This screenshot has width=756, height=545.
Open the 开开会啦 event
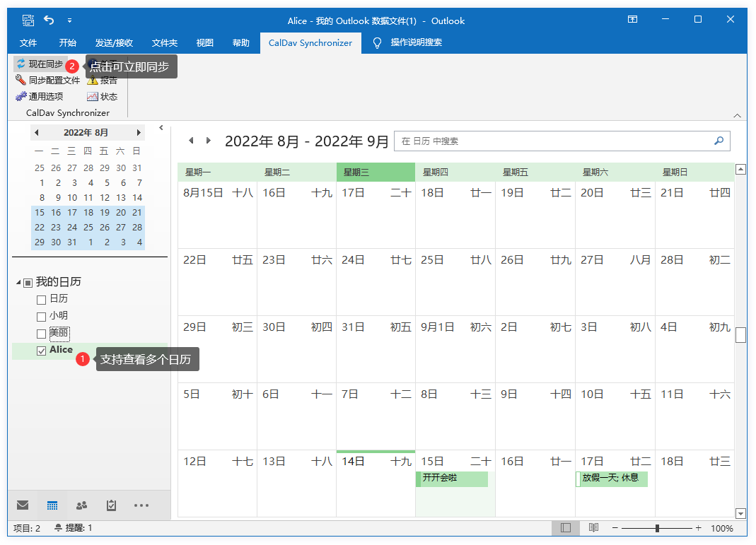452,479
